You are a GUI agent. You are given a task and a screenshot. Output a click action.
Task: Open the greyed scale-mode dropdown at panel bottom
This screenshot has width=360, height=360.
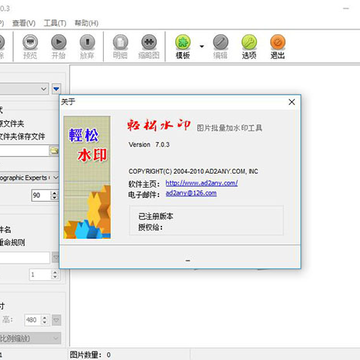point(30,338)
